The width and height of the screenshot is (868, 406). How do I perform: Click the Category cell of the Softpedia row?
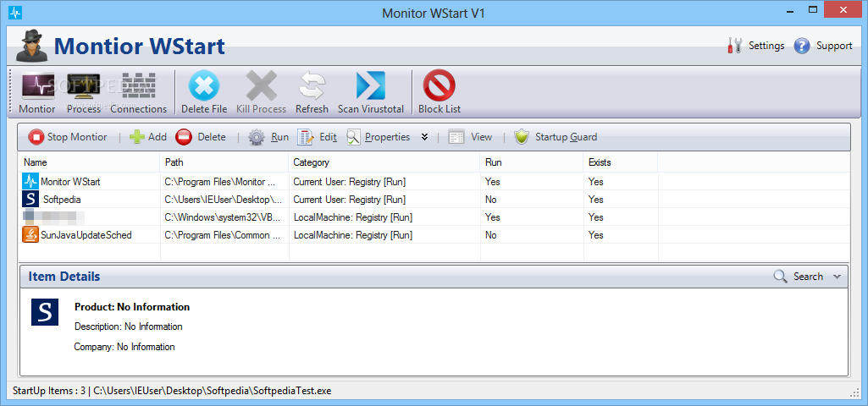(x=349, y=199)
